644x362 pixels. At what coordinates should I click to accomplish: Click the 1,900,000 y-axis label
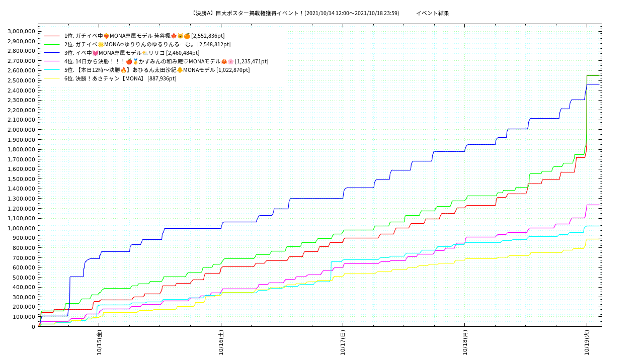[22, 140]
